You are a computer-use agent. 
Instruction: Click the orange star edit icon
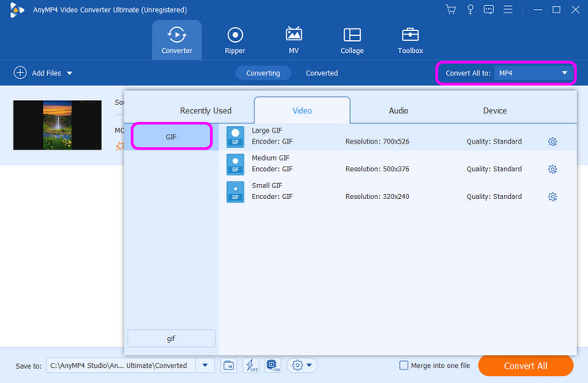119,145
